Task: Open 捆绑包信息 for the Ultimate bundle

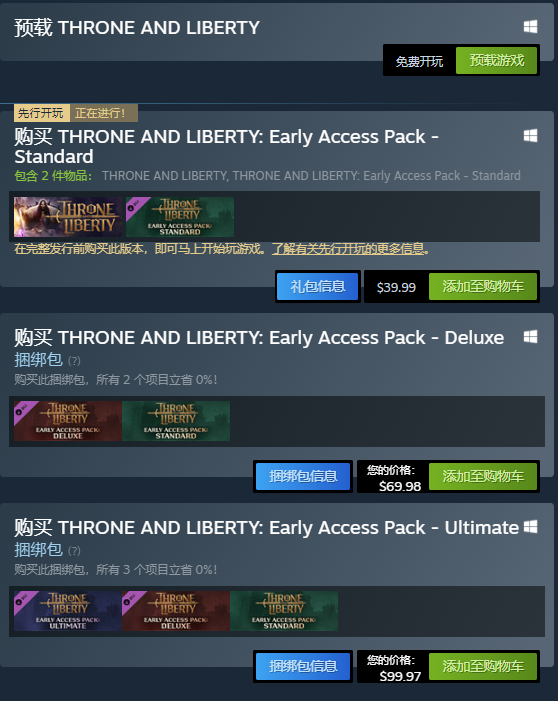Action: tap(303, 666)
